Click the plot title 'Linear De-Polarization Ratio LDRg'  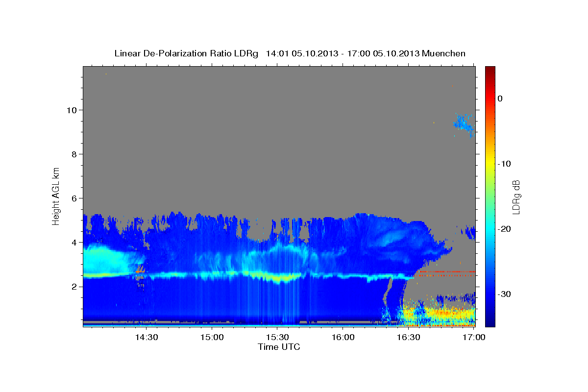coord(186,53)
